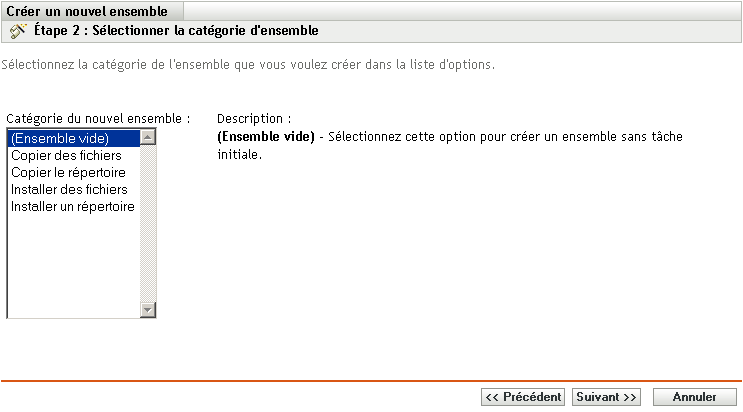Click the instruction sentence below the header

[248, 66]
